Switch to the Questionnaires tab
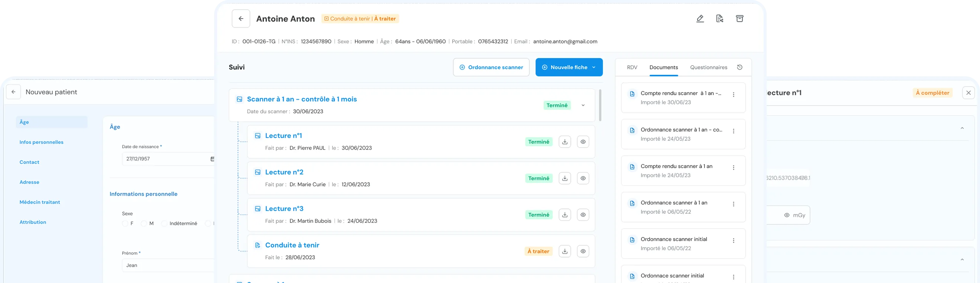The image size is (980, 283). coord(709,67)
